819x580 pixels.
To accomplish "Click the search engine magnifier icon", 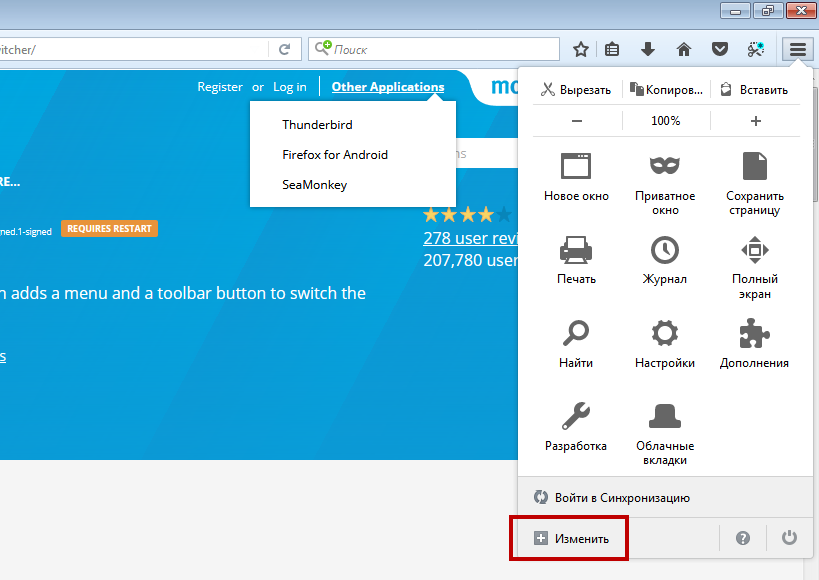I will [x=323, y=48].
